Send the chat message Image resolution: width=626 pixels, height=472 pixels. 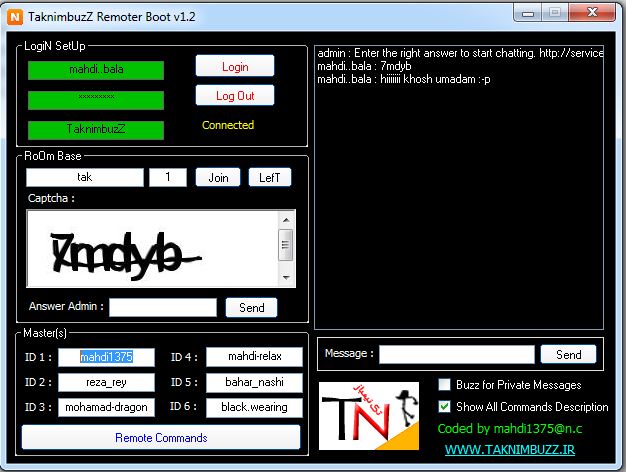(x=569, y=354)
